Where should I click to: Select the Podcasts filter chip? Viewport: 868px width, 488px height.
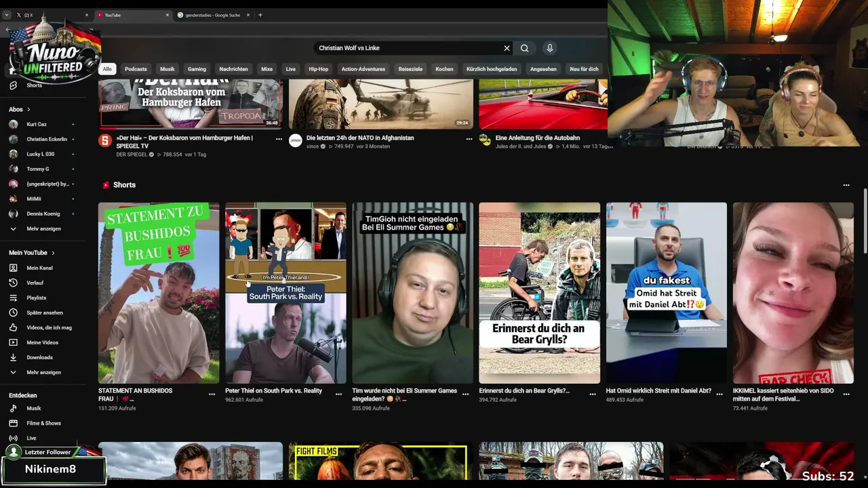tap(136, 69)
